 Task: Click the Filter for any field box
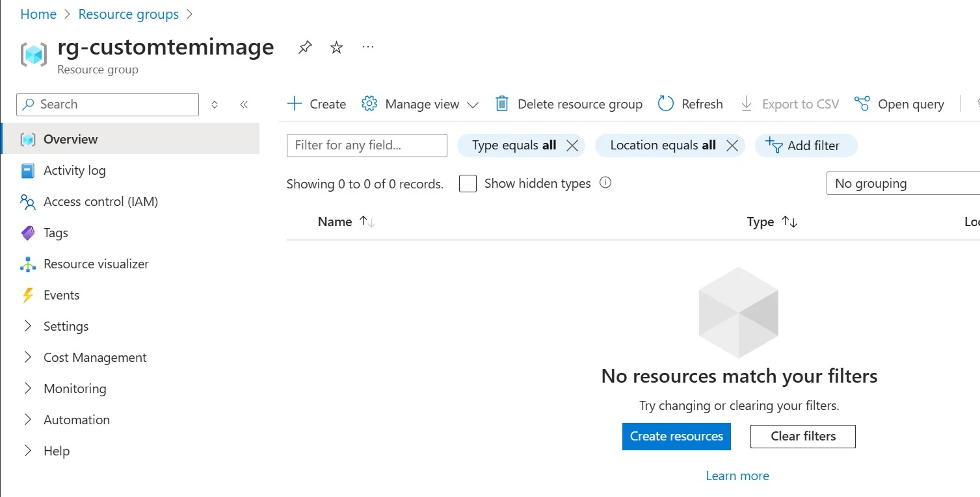[367, 146]
